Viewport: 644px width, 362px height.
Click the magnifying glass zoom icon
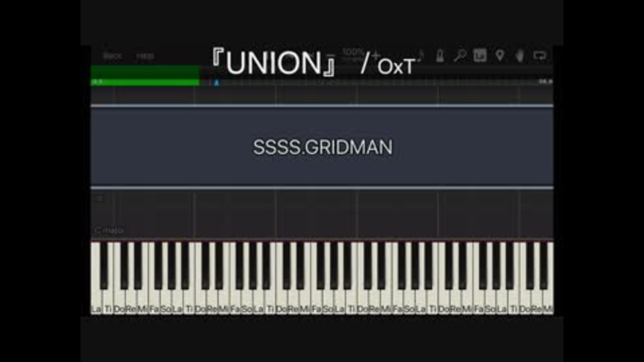(460, 56)
